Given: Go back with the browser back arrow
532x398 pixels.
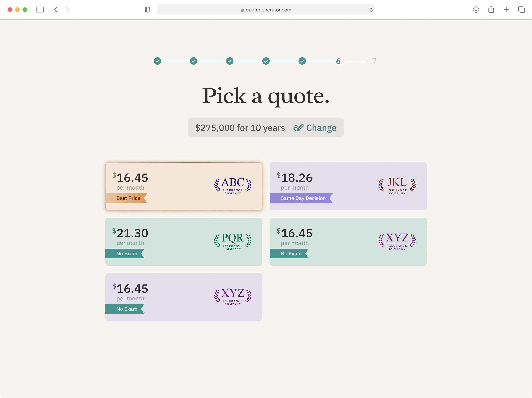Looking at the screenshot, I should click(x=56, y=10).
